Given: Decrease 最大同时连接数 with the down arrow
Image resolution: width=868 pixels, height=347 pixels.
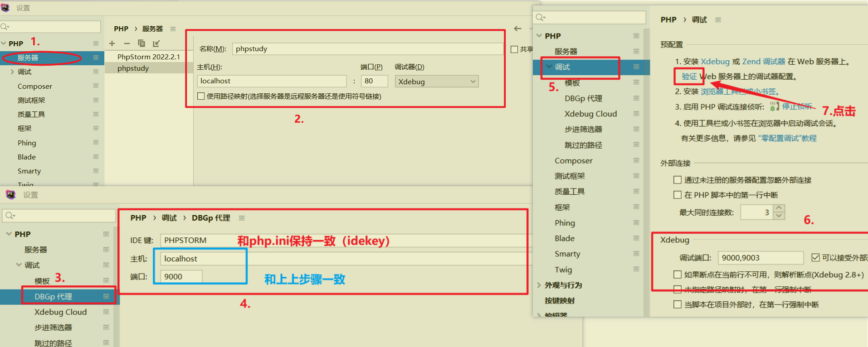Looking at the screenshot, I should pos(779,216).
